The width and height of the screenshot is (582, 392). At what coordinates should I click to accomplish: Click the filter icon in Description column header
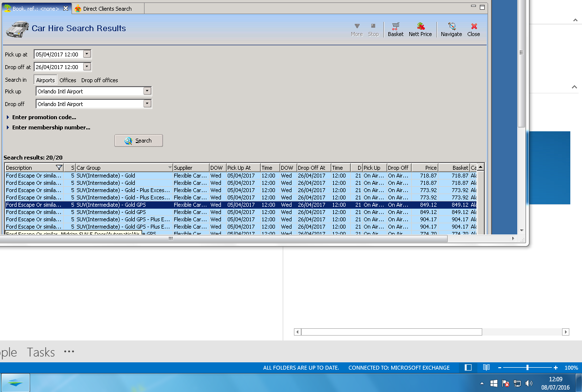point(59,168)
